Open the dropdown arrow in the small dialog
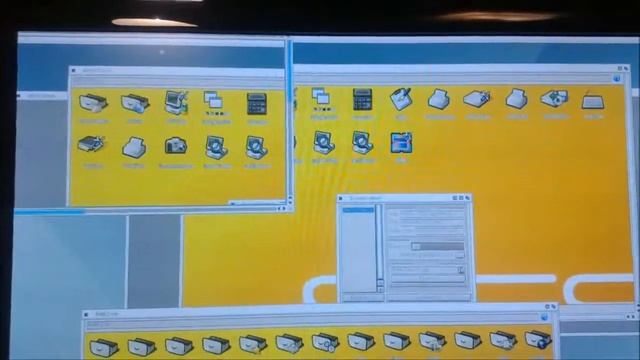 (x=461, y=269)
